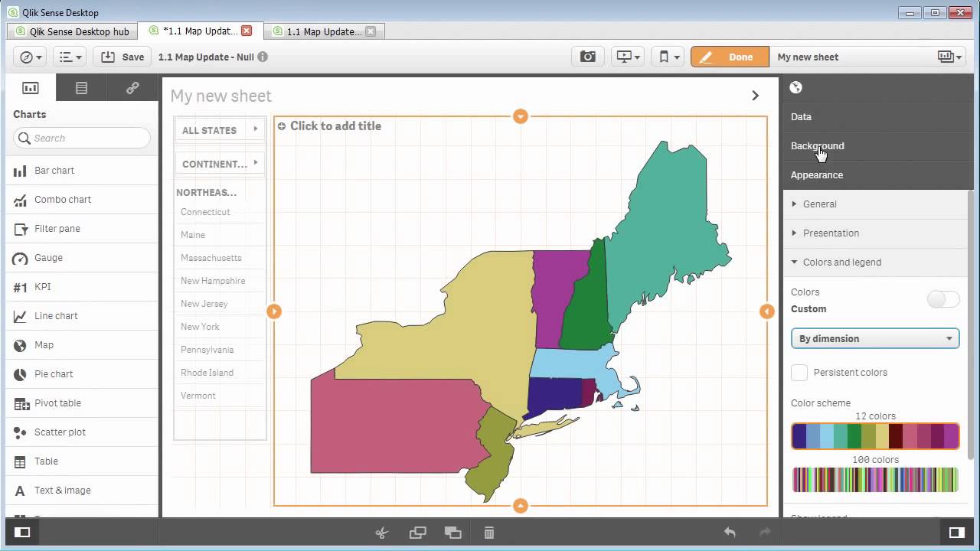
Task: Open the Data properties section
Action: [x=878, y=117]
